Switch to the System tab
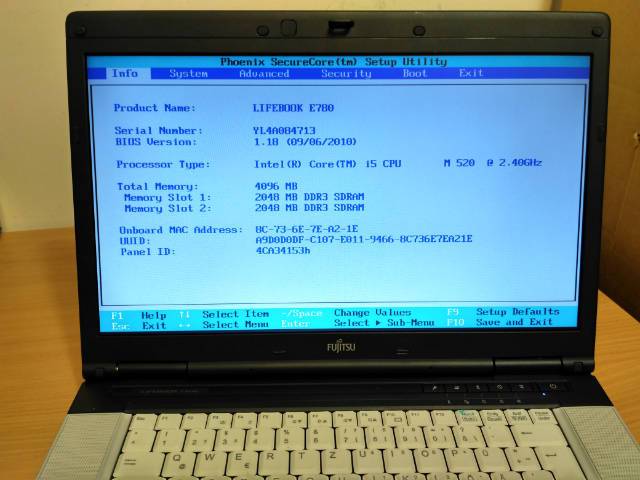 [188, 74]
